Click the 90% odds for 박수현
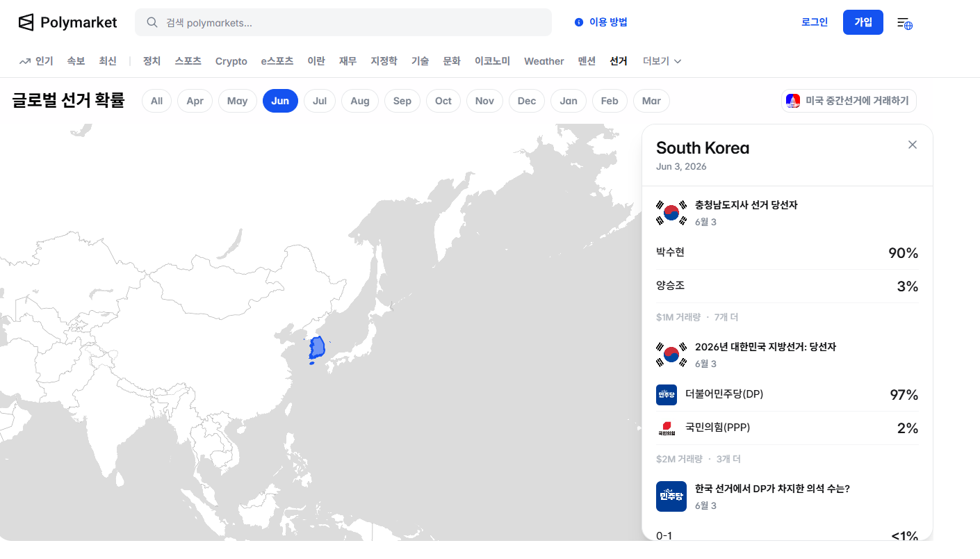This screenshot has height=559, width=980. 904,253
